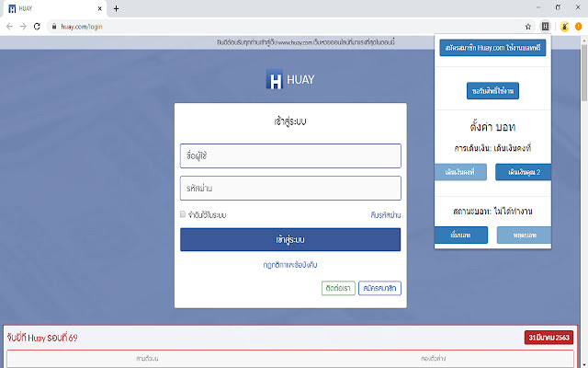Select เดินเงินคูณ 2 double betting option

[x=524, y=172]
